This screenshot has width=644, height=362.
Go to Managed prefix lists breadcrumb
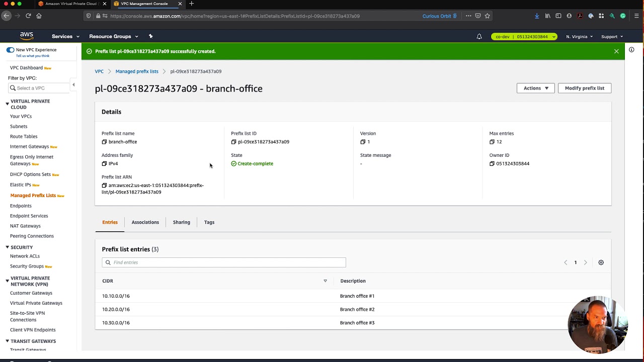click(137, 71)
